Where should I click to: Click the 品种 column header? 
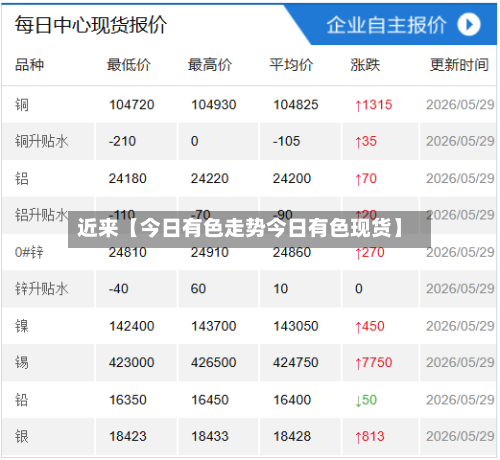(29, 65)
